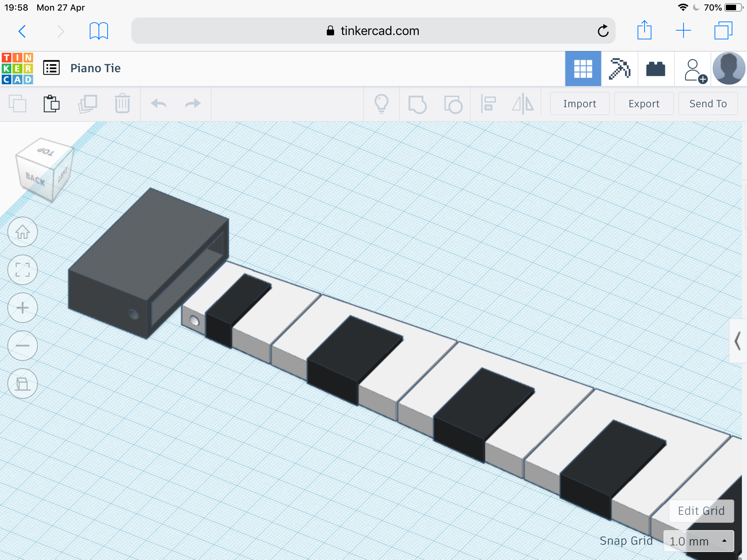Delete selection with the trash icon

pyautogui.click(x=123, y=104)
